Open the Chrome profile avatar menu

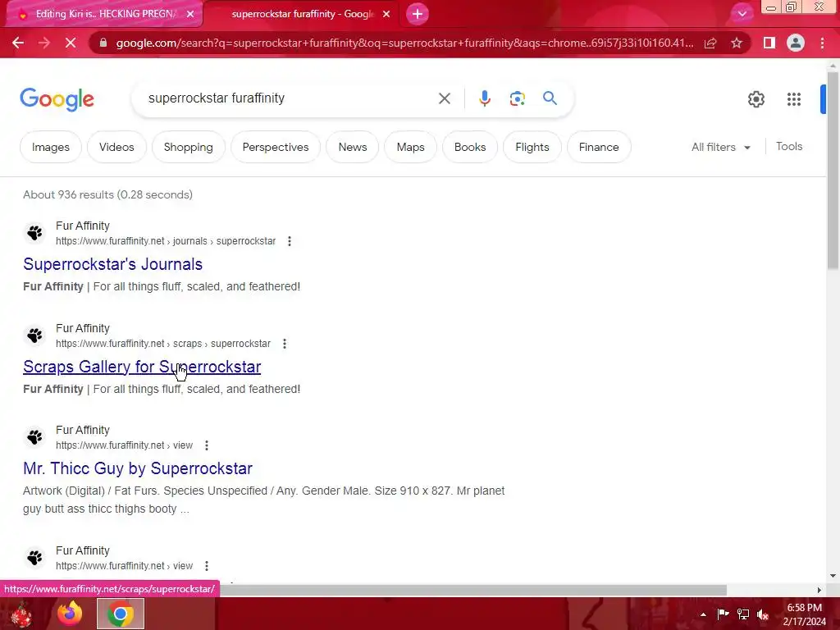796,43
